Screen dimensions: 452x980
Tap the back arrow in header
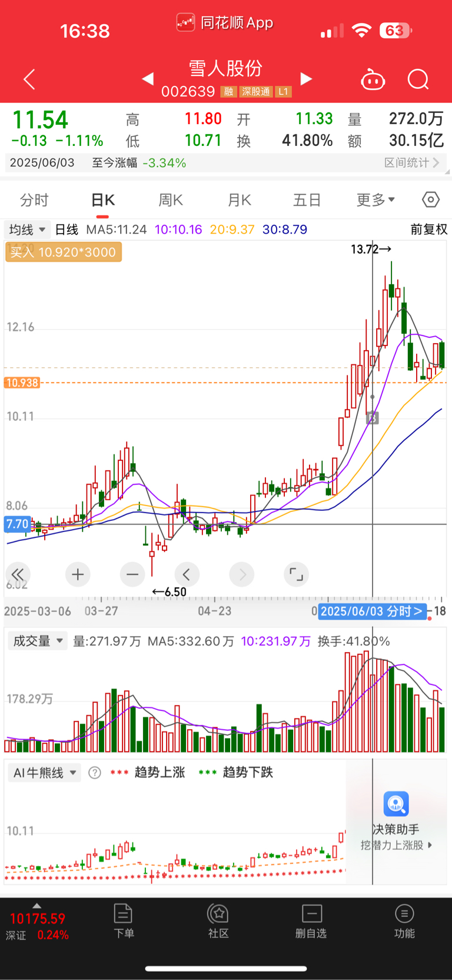pyautogui.click(x=29, y=79)
